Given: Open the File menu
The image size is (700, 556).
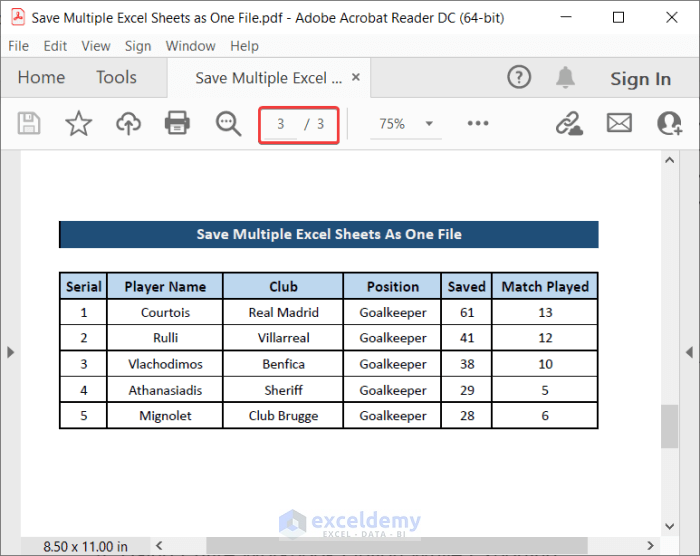Looking at the screenshot, I should pos(18,46).
